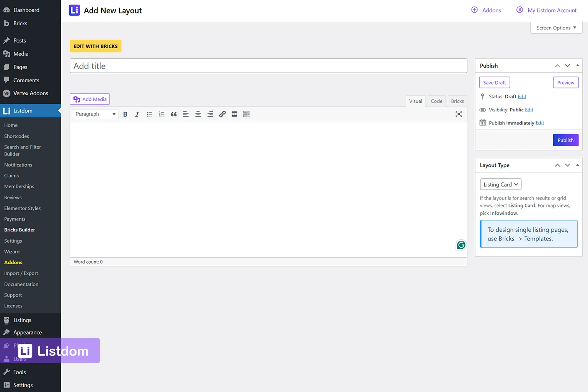Click the Add title input field
Image resolution: width=588 pixels, height=392 pixels.
[268, 66]
